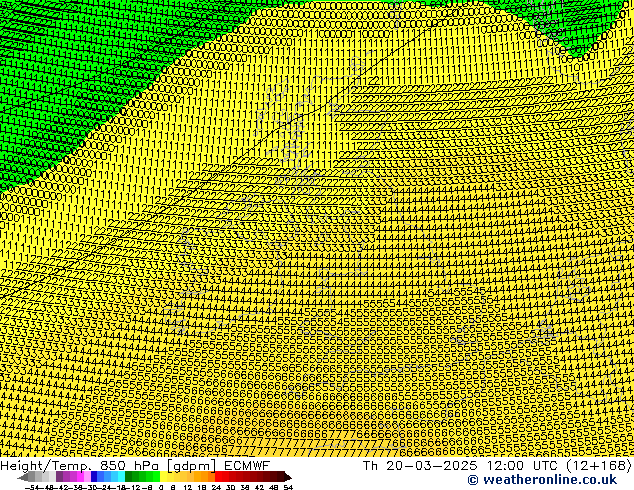The width and height of the screenshot is (634, 490).
Task: Click the gray left arrow of color legend
Action: point(23,477)
